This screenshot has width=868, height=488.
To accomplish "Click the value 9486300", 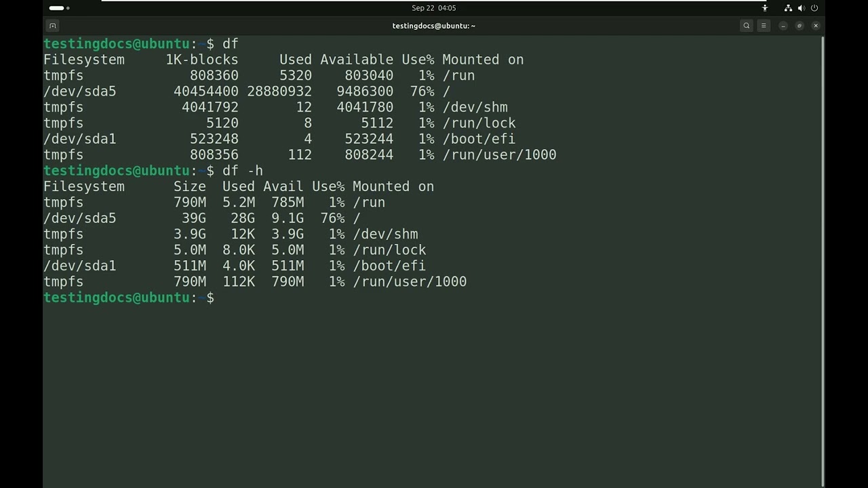I will point(365,91).
